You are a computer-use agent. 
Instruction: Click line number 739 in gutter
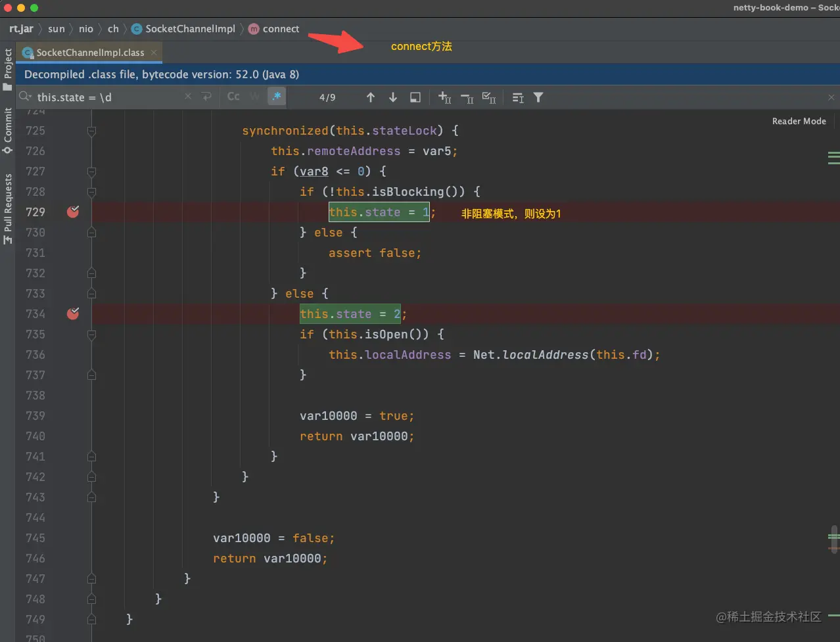pyautogui.click(x=35, y=415)
